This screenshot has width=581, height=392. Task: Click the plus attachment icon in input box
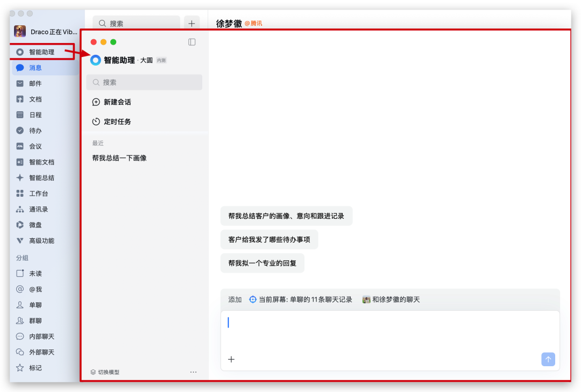[231, 359]
